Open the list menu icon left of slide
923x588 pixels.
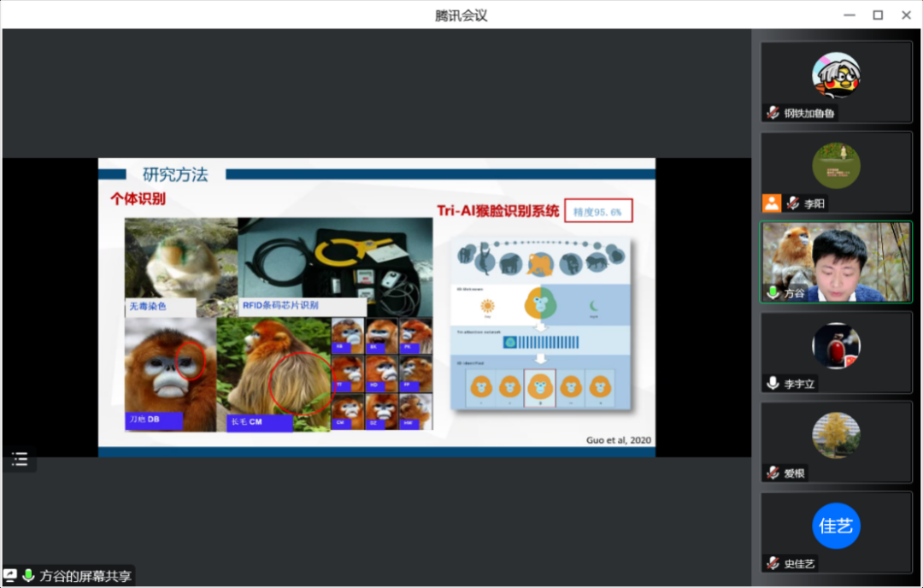pyautogui.click(x=20, y=460)
